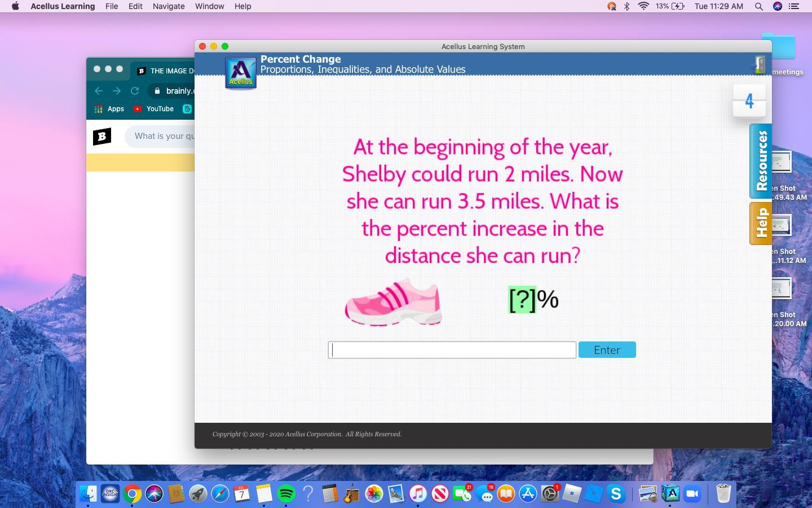This screenshot has width=812, height=508.
Task: Click the orange Q icon in menu bar
Action: pyautogui.click(x=611, y=6)
